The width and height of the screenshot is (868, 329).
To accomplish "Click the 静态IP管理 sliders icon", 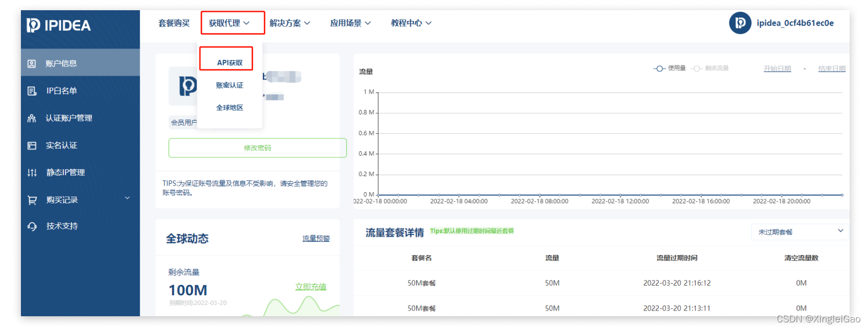I will (x=32, y=173).
